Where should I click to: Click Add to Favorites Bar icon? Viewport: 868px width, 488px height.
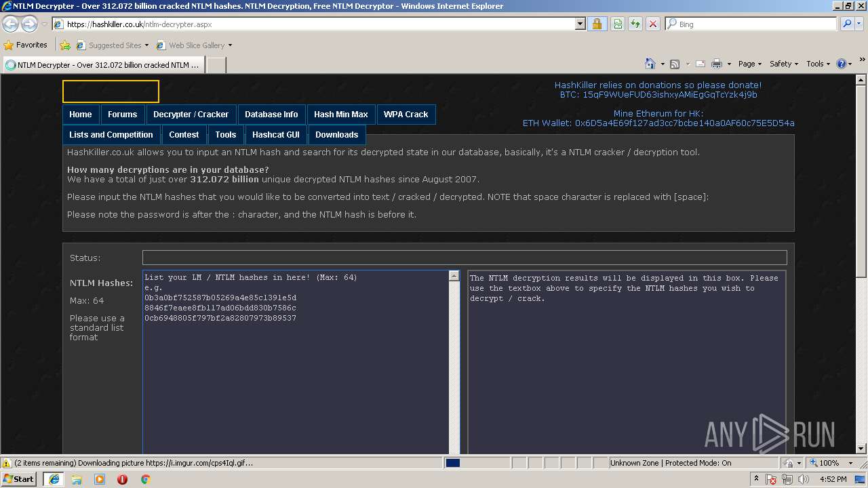[x=65, y=45]
